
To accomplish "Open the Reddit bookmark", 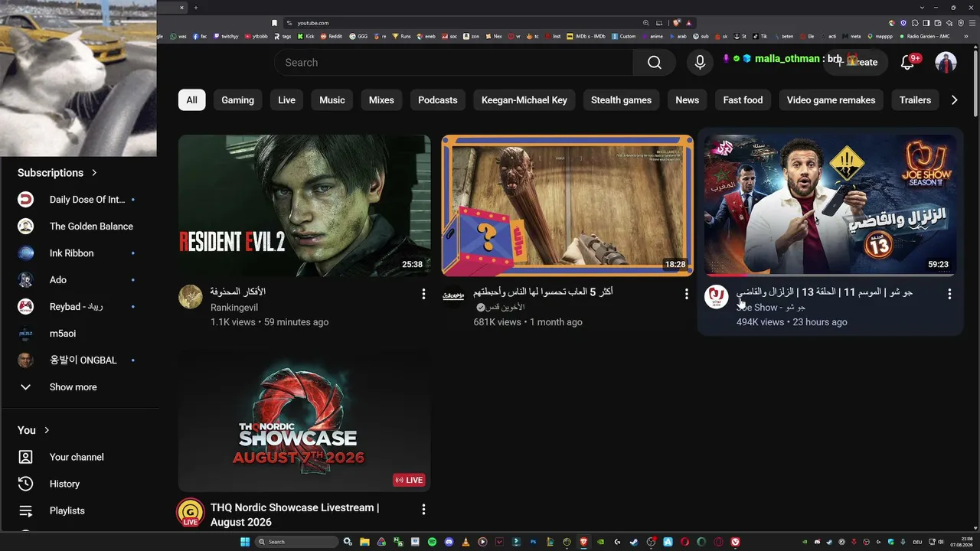I will [332, 36].
